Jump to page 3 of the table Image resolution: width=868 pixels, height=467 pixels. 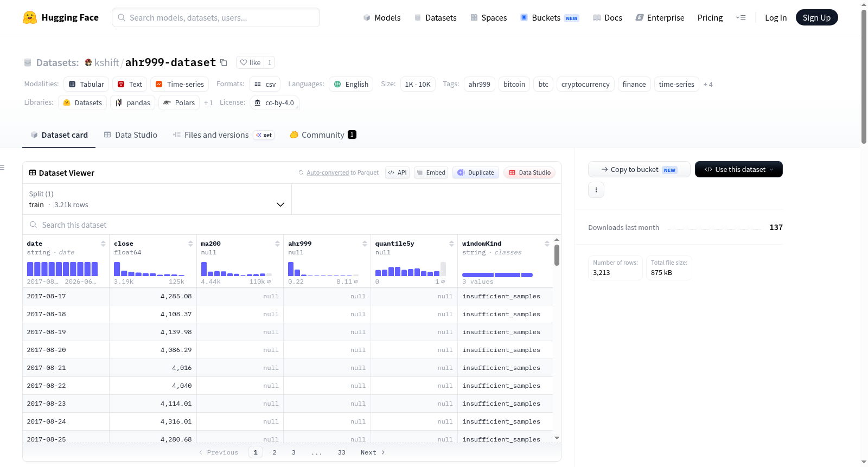coord(293,452)
